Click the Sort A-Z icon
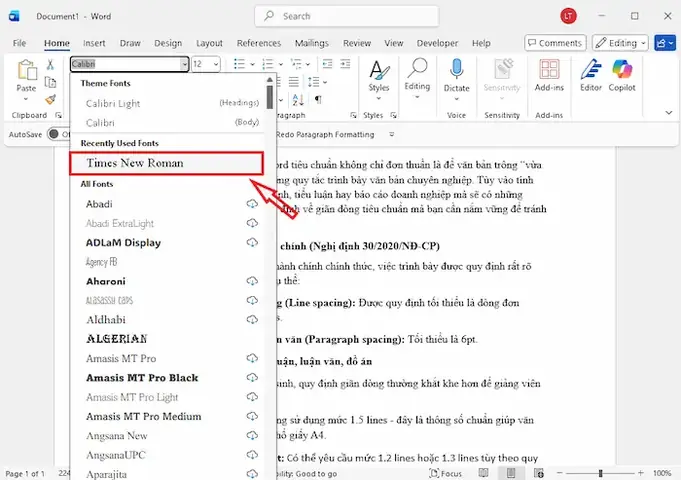 click(x=298, y=100)
